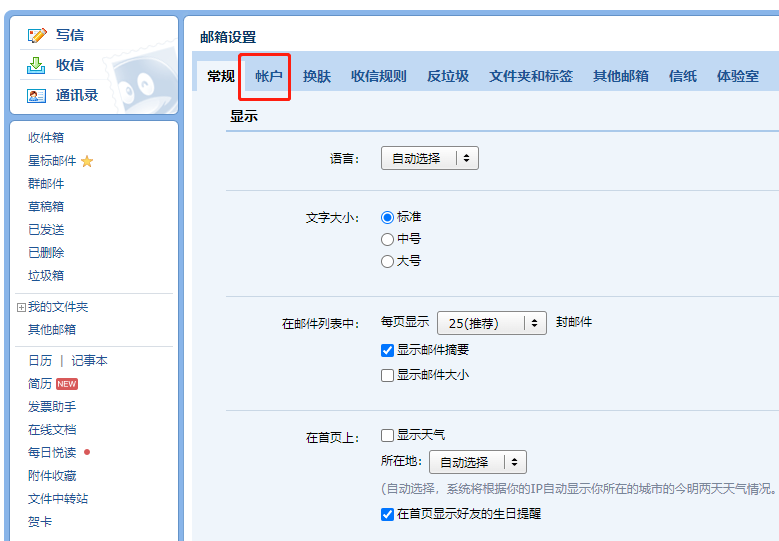Open the 换肤 tab

tap(317, 76)
